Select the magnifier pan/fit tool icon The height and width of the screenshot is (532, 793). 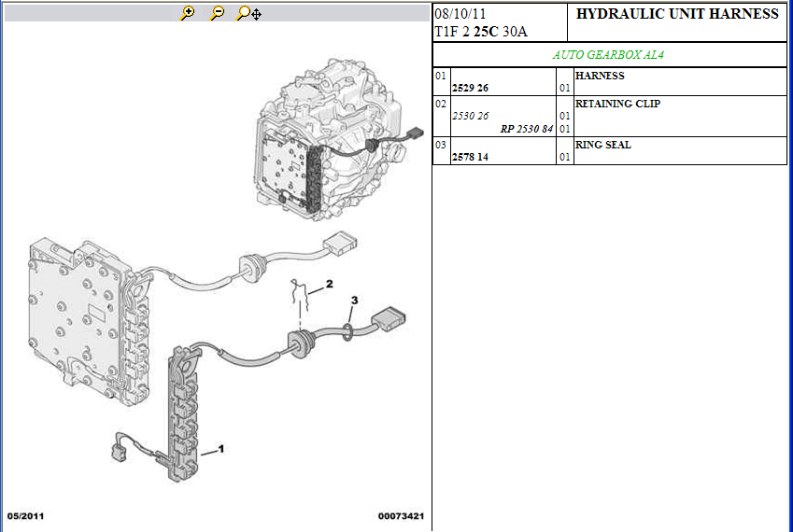click(248, 13)
